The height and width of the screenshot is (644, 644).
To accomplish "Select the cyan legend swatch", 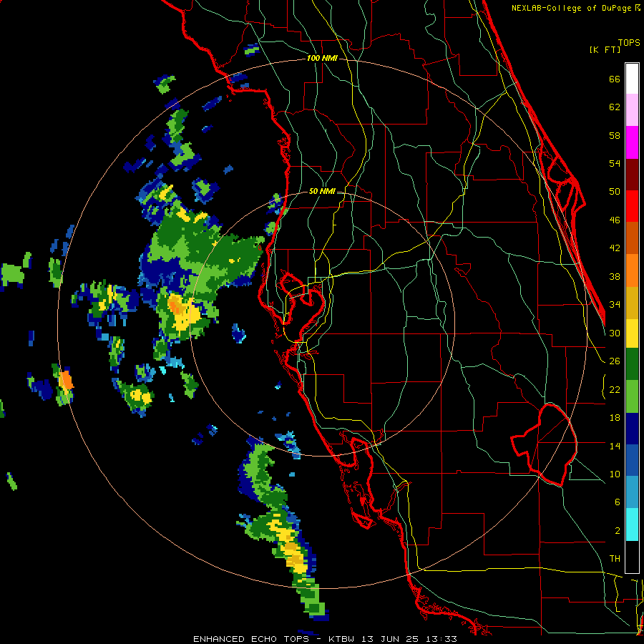I will click(x=632, y=525).
